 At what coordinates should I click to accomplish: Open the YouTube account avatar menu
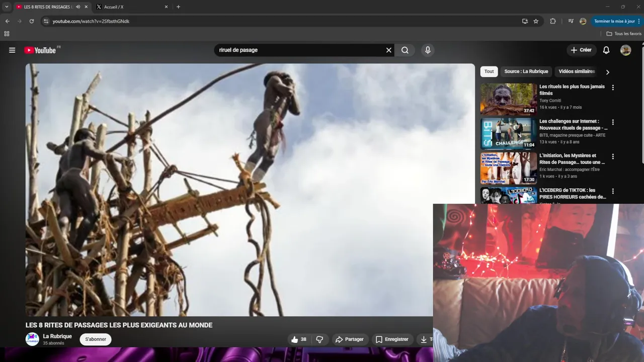tap(625, 50)
